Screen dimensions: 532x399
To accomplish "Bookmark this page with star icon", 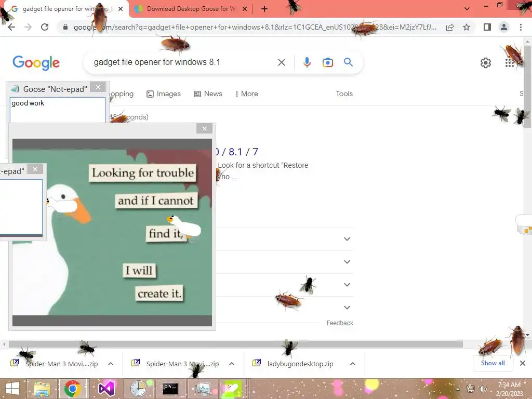I will [467, 27].
